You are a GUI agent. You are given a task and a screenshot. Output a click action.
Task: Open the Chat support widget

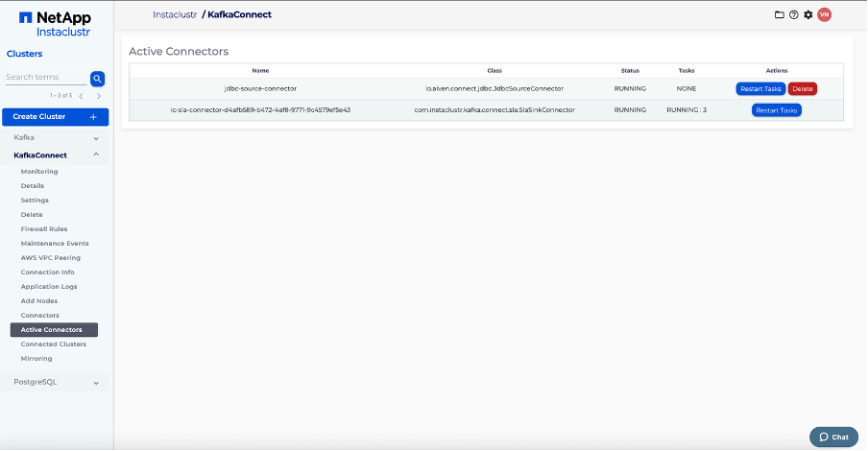tap(833, 437)
